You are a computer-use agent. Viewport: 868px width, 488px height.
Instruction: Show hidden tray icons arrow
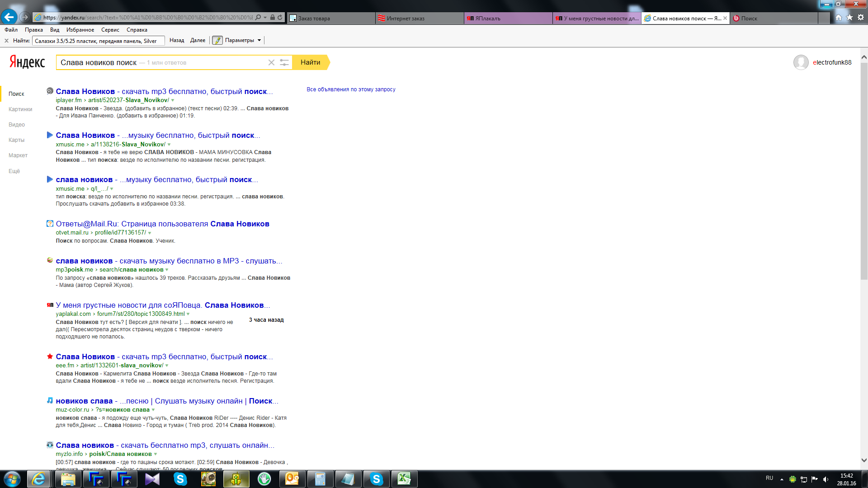pyautogui.click(x=782, y=479)
